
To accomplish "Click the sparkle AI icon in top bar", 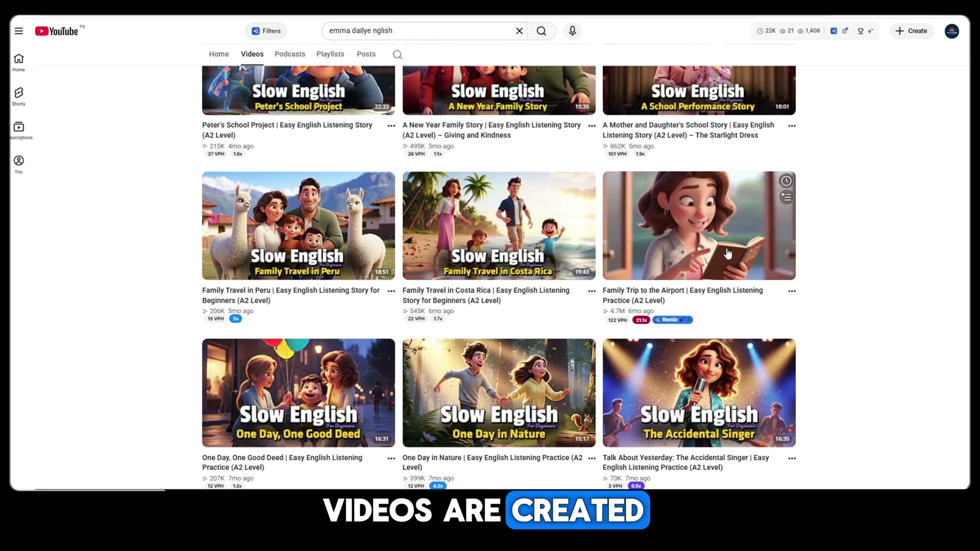I will (x=870, y=31).
